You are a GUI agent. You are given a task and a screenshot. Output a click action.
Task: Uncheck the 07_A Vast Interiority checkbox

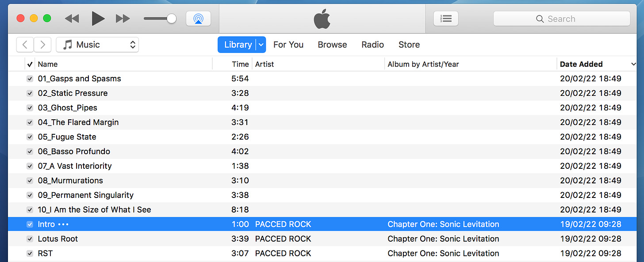[x=30, y=166]
